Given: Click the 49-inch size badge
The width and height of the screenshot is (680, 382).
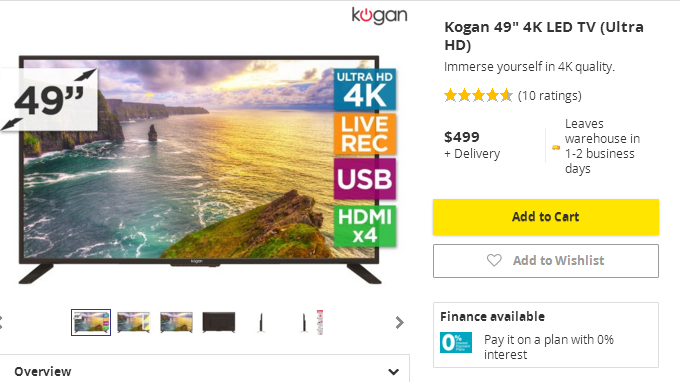Looking at the screenshot, I should (x=49, y=100).
